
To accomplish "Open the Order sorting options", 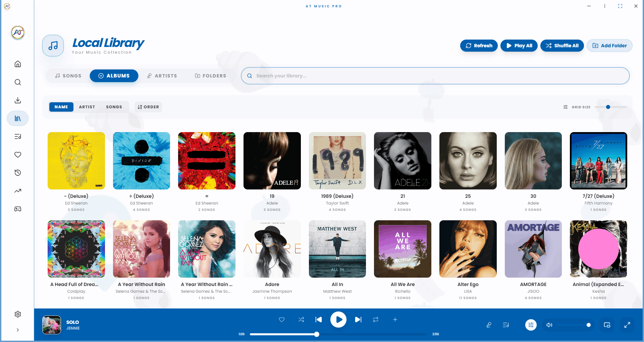I will [148, 107].
